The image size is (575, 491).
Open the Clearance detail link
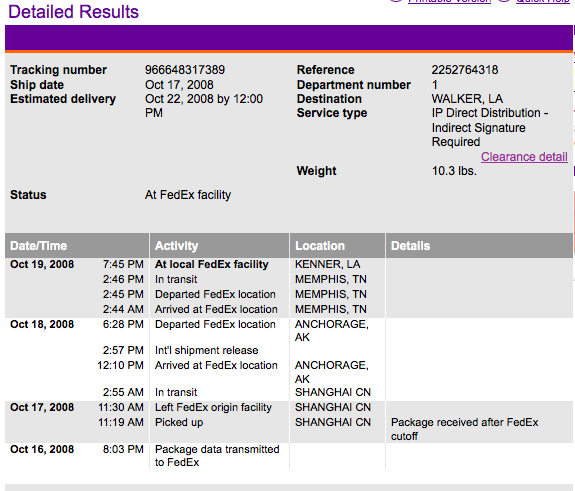524,157
